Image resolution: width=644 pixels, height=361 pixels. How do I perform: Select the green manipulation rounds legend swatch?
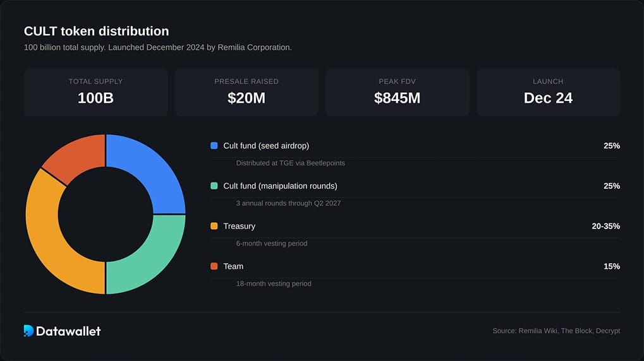pos(214,186)
